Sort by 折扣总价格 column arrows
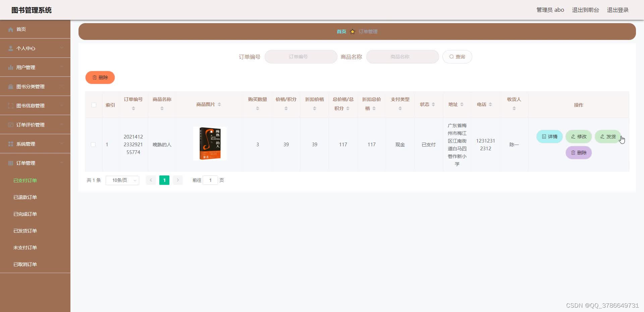 [374, 108]
